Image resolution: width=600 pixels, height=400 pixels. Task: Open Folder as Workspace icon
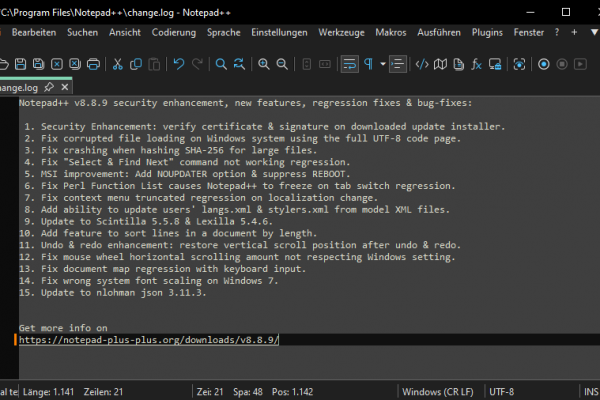point(495,64)
